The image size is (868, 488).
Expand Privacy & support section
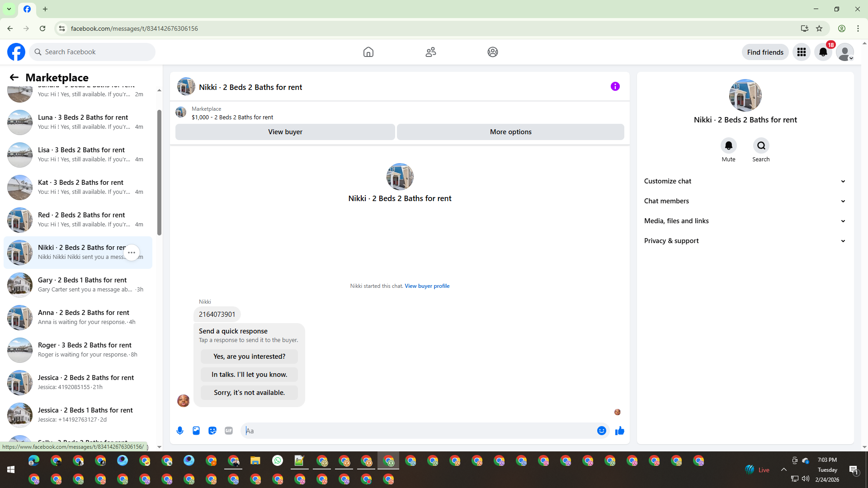(745, 241)
